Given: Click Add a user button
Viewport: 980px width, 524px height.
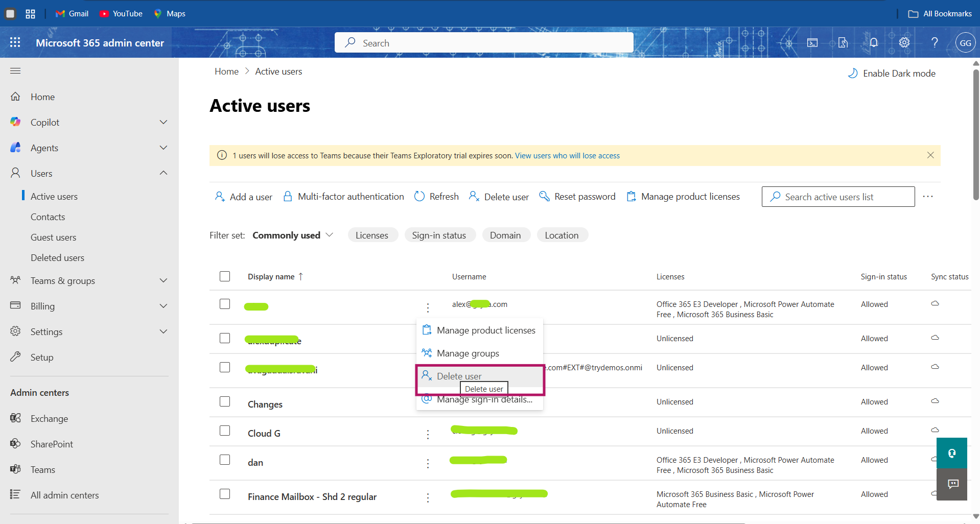Looking at the screenshot, I should tap(244, 197).
